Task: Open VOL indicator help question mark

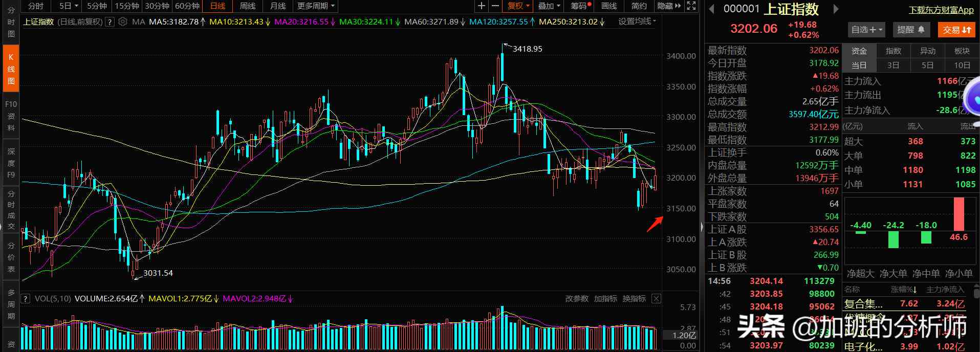Action: [x=25, y=298]
